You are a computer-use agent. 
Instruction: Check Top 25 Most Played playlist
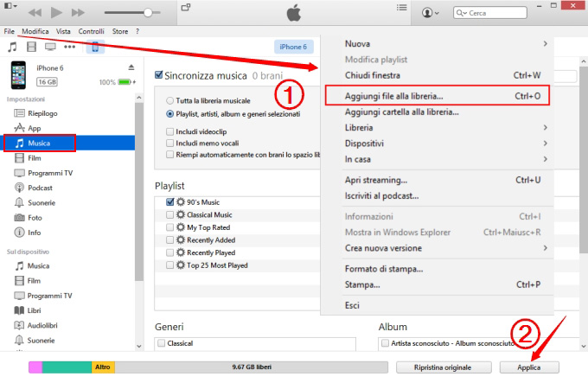[169, 265]
